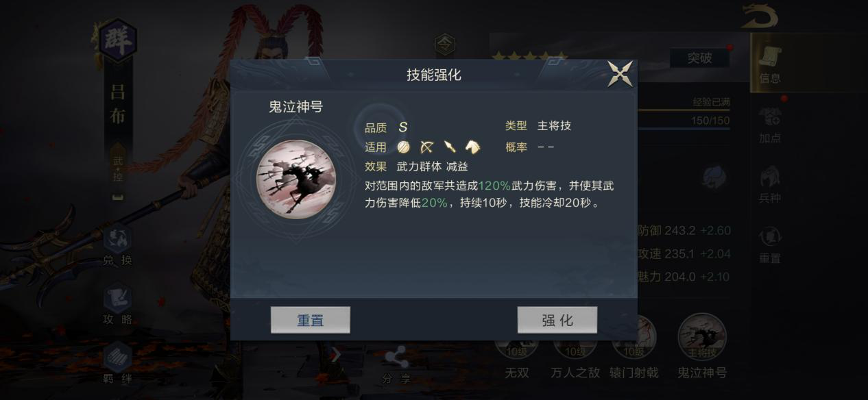Screen dimensions: 868x400
Task: Tap the cavalry horse troop icon
Action: 472,147
